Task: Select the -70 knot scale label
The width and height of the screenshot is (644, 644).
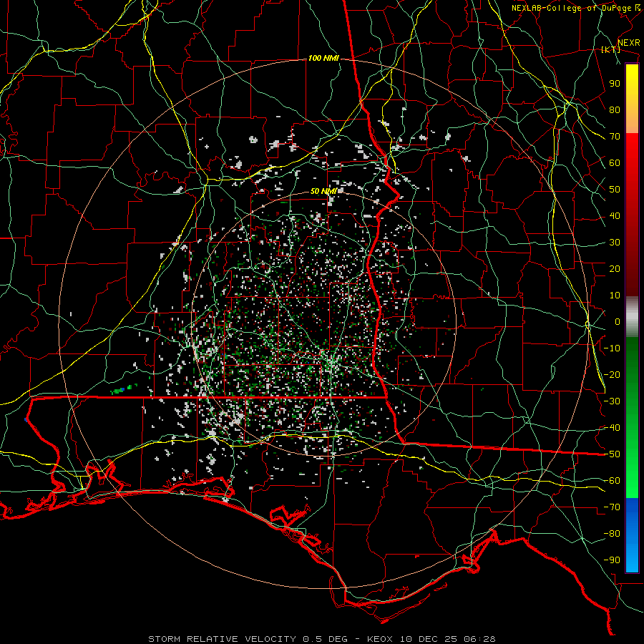Action: click(x=612, y=507)
